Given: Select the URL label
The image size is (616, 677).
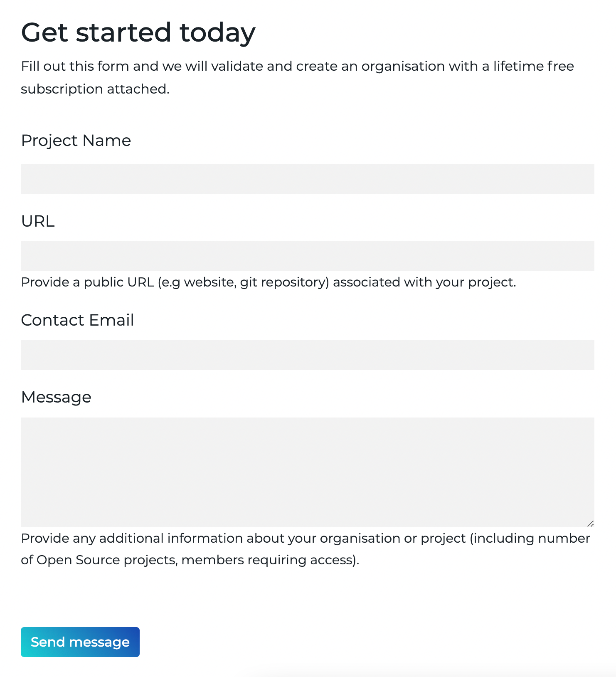Looking at the screenshot, I should pyautogui.click(x=38, y=221).
